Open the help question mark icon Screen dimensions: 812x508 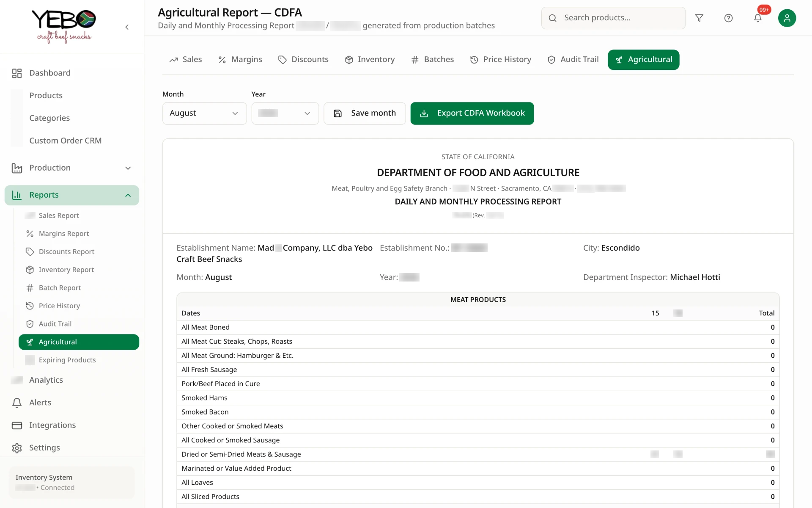point(728,18)
